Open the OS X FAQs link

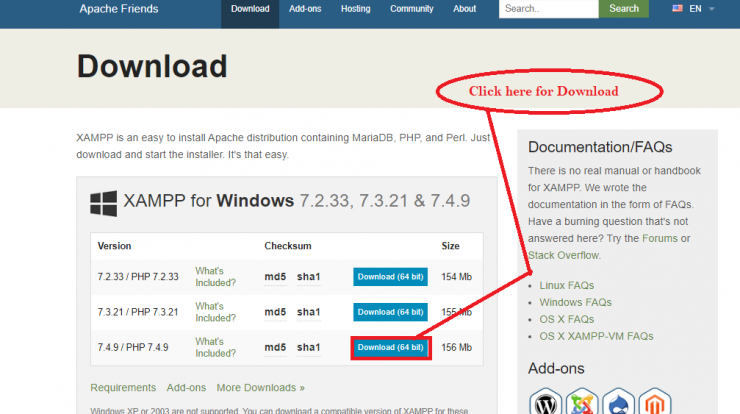pos(566,320)
